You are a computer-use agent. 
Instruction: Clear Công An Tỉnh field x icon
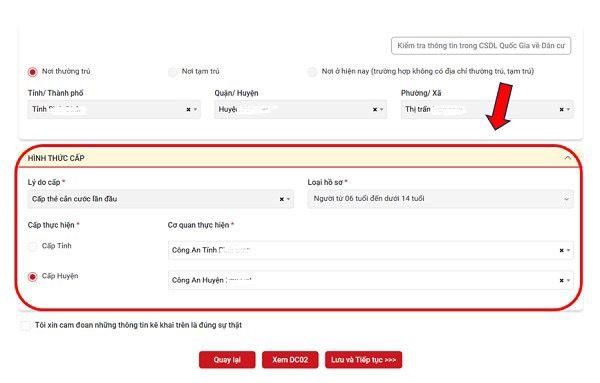[561, 250]
